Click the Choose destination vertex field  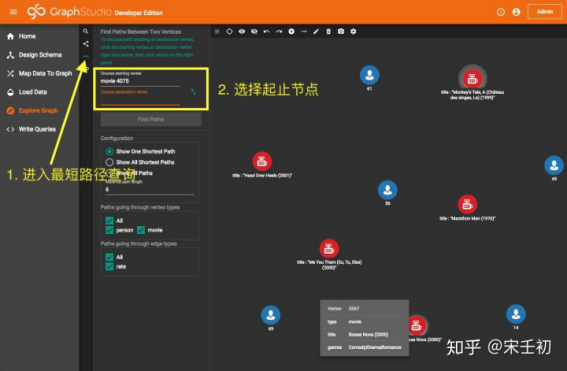click(140, 97)
